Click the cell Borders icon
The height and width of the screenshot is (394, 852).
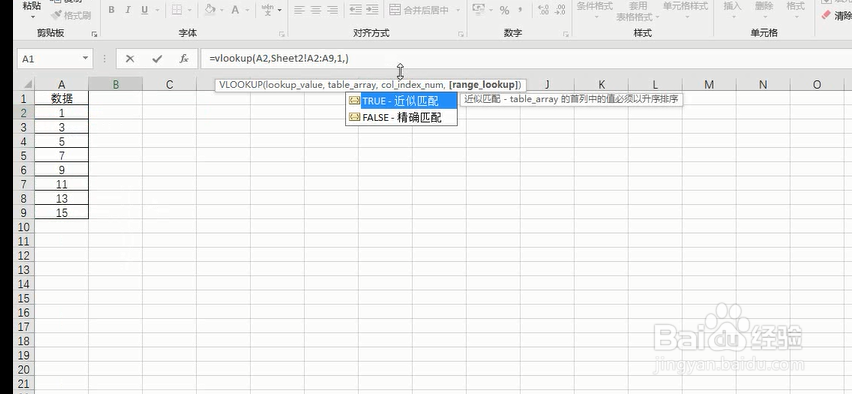click(177, 10)
